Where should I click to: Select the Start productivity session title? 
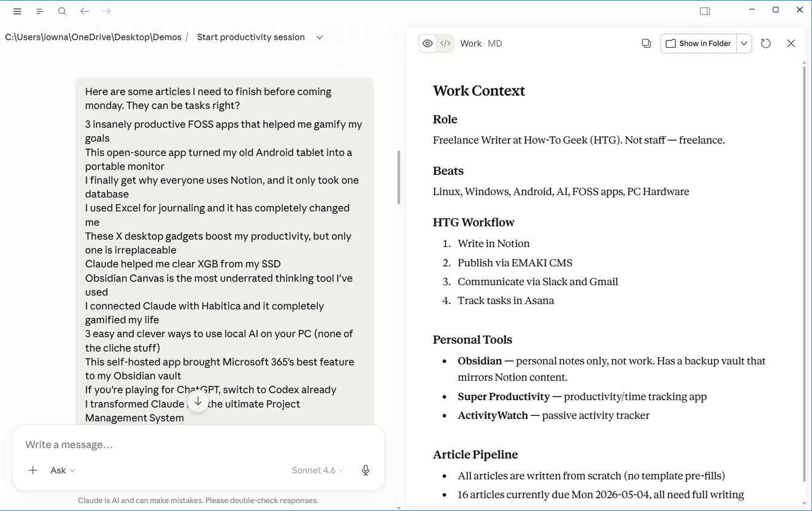(x=251, y=38)
